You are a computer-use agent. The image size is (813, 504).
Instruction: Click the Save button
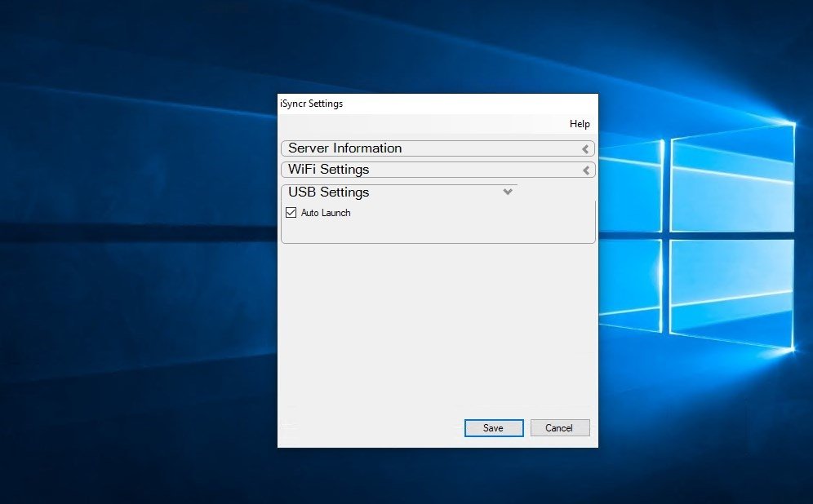click(494, 428)
